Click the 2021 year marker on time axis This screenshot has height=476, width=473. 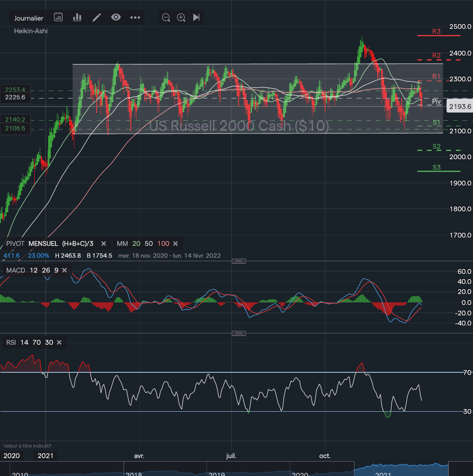click(45, 456)
